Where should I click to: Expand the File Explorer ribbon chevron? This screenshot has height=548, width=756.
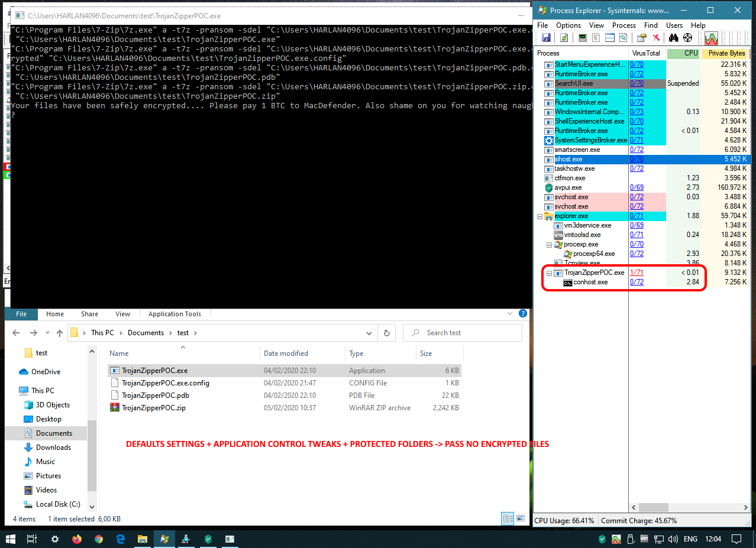tap(511, 314)
